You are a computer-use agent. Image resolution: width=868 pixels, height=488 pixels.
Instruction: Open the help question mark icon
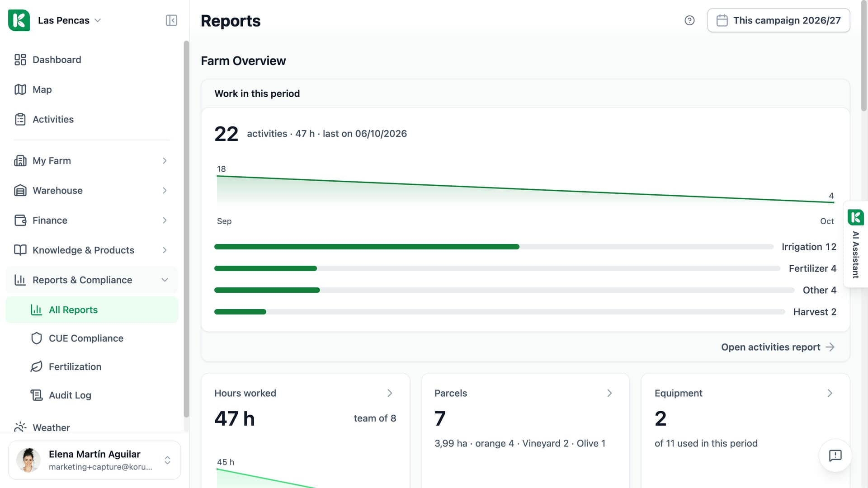(689, 20)
